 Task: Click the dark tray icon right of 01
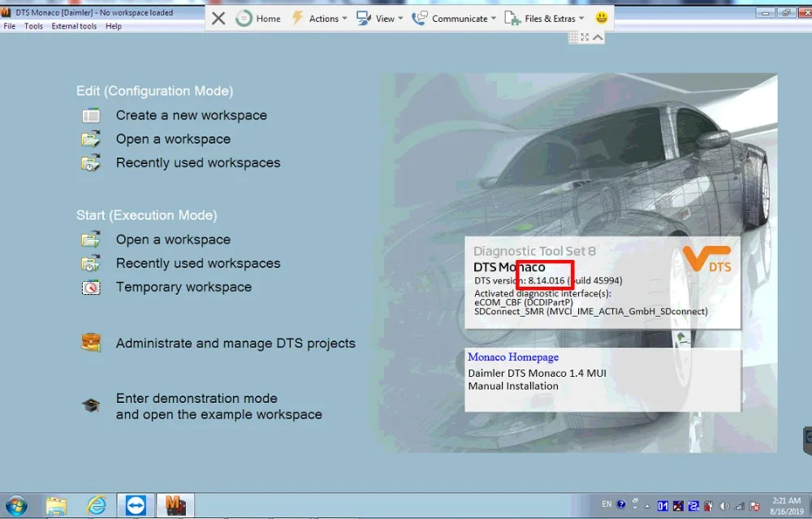pyautogui.click(x=678, y=506)
